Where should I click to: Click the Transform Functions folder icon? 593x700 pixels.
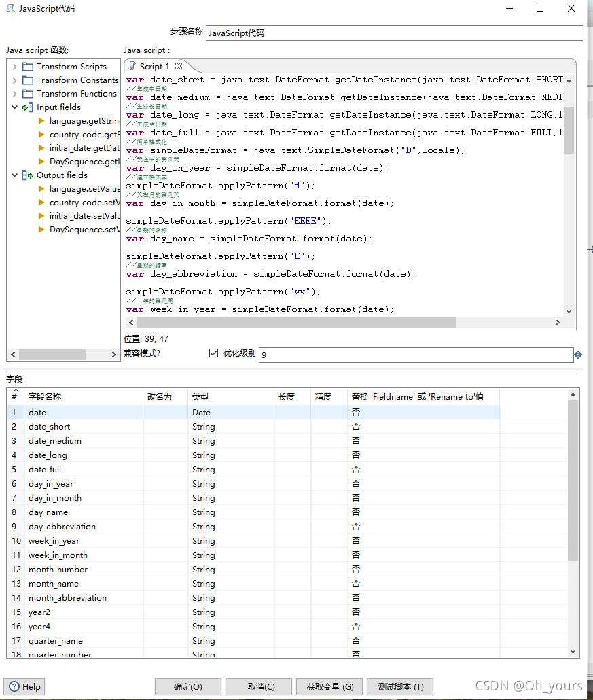tap(28, 94)
